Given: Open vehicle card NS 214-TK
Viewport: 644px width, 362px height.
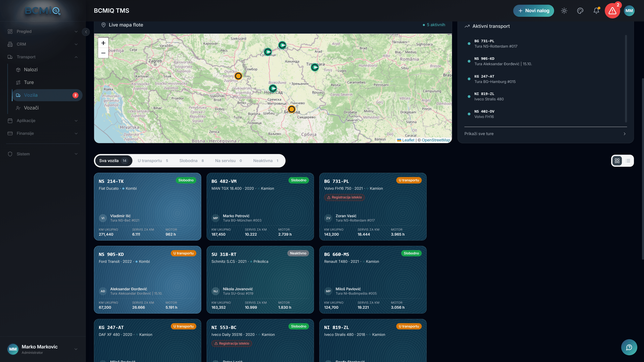Looking at the screenshot, I should coord(148,207).
